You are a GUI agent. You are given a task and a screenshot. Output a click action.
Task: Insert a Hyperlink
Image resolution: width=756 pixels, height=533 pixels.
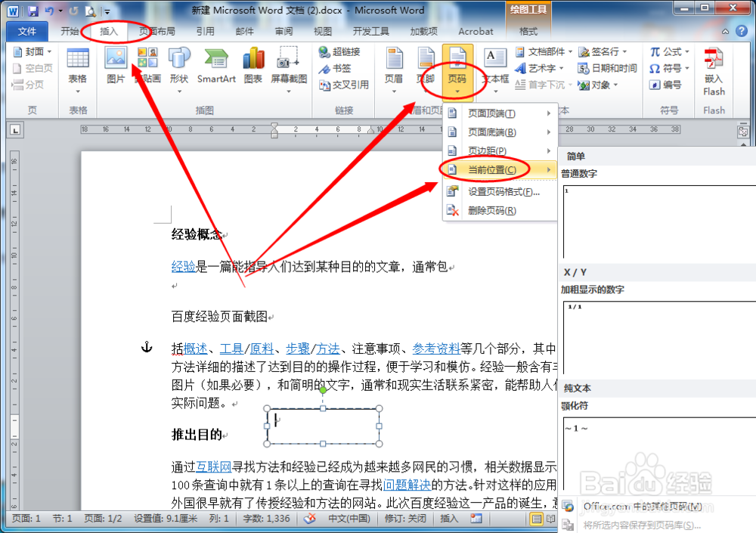339,51
